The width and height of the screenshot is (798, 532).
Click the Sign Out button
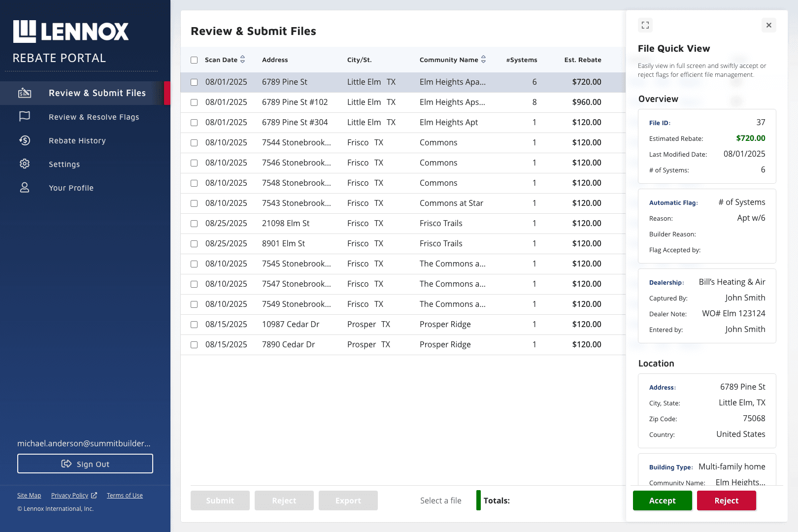(x=85, y=464)
